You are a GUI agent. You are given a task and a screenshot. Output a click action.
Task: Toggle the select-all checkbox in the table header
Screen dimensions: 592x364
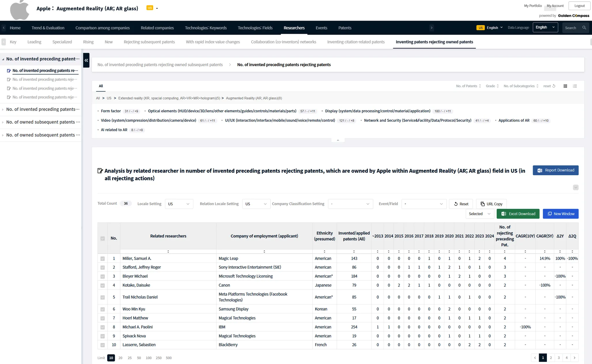(x=102, y=238)
